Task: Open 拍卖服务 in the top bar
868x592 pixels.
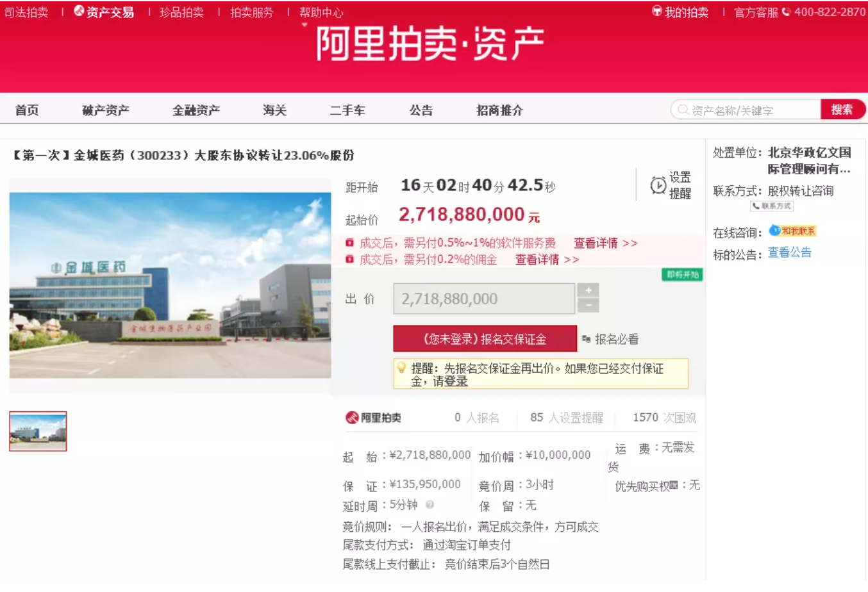Action: pos(251,12)
